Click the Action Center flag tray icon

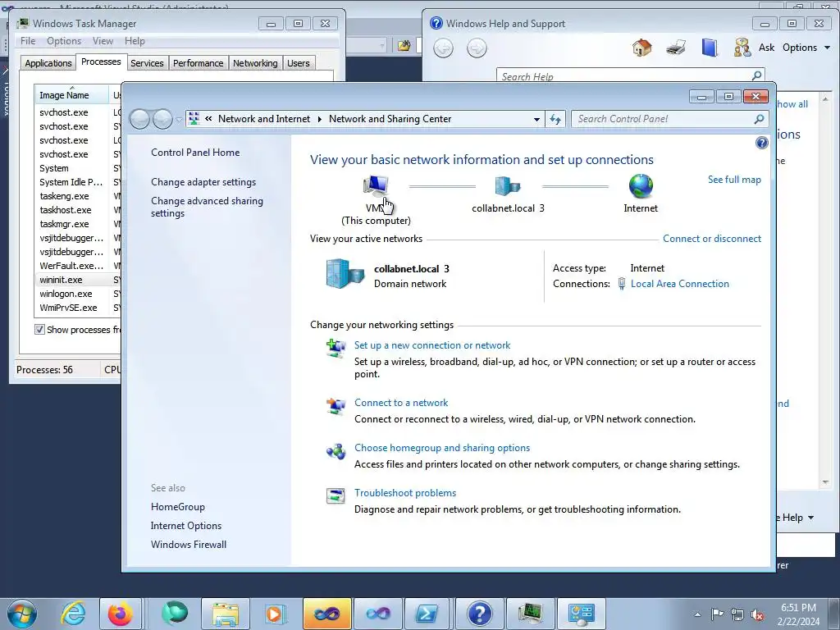pos(717,614)
